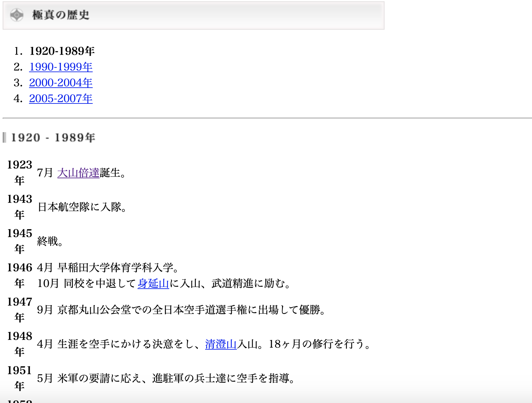Follow the 身延山 link
The image size is (532, 403).
tap(153, 283)
